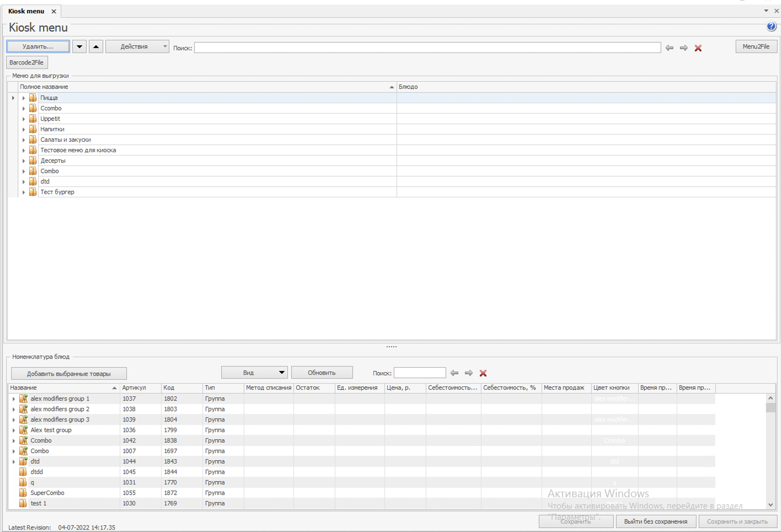Move selected item up with up-arrow button

coord(96,47)
